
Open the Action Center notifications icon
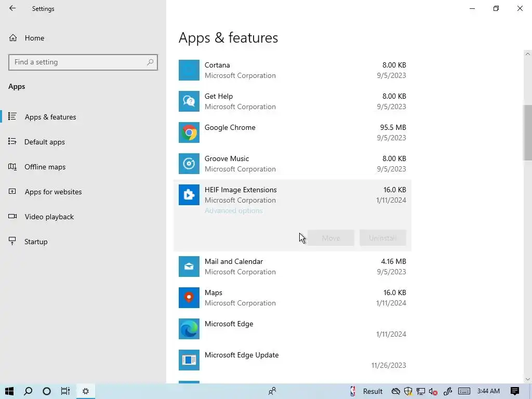(x=515, y=391)
